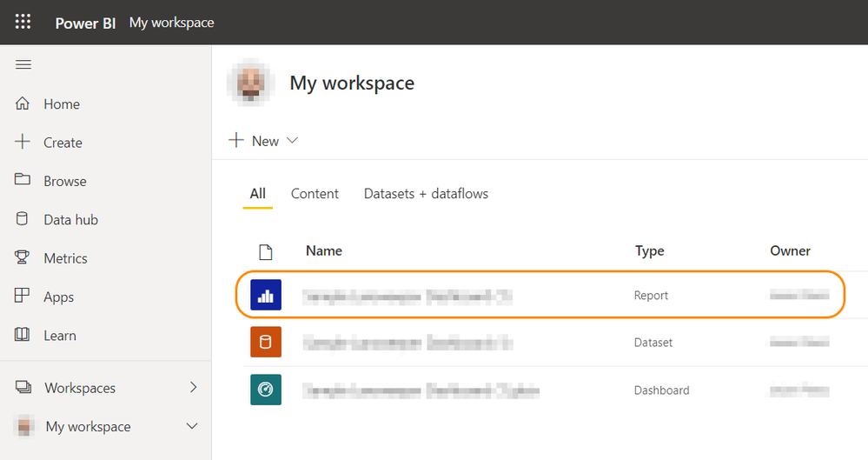The width and height of the screenshot is (868, 460).
Task: Click the Metrics trophy icon
Action: pos(23,257)
